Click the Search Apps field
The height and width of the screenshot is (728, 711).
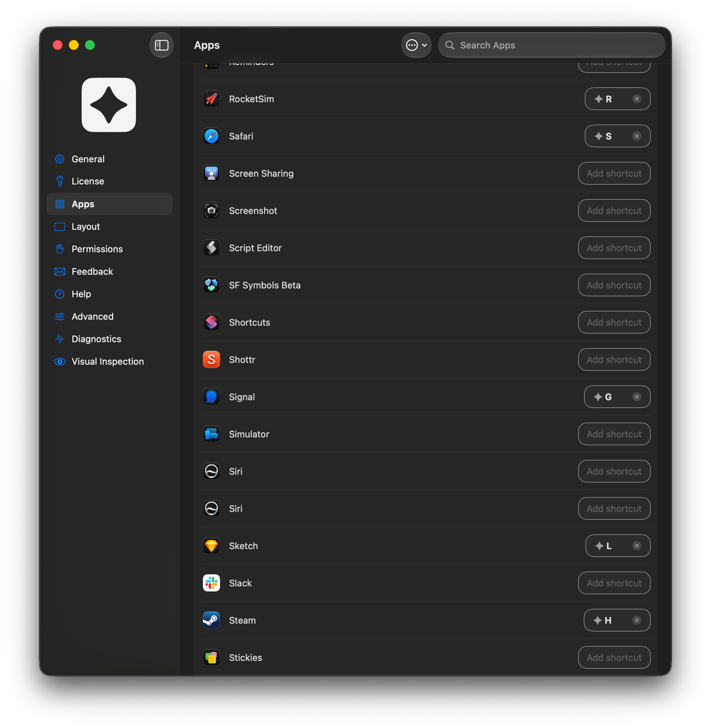pos(552,45)
